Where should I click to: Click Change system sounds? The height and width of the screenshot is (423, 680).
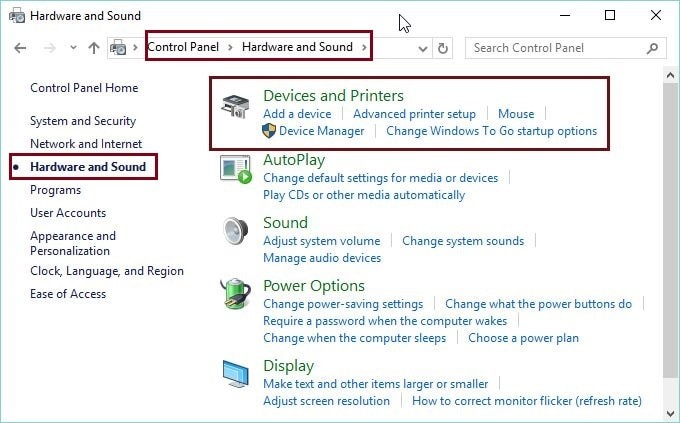pos(463,241)
